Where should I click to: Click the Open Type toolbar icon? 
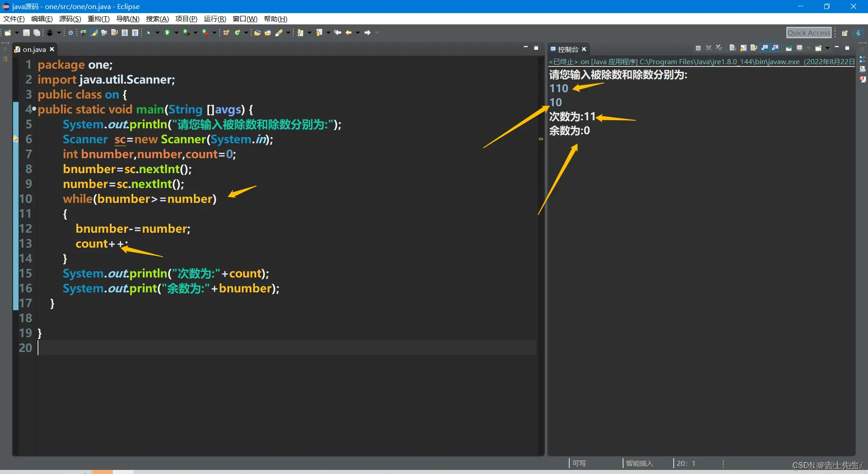(x=257, y=33)
